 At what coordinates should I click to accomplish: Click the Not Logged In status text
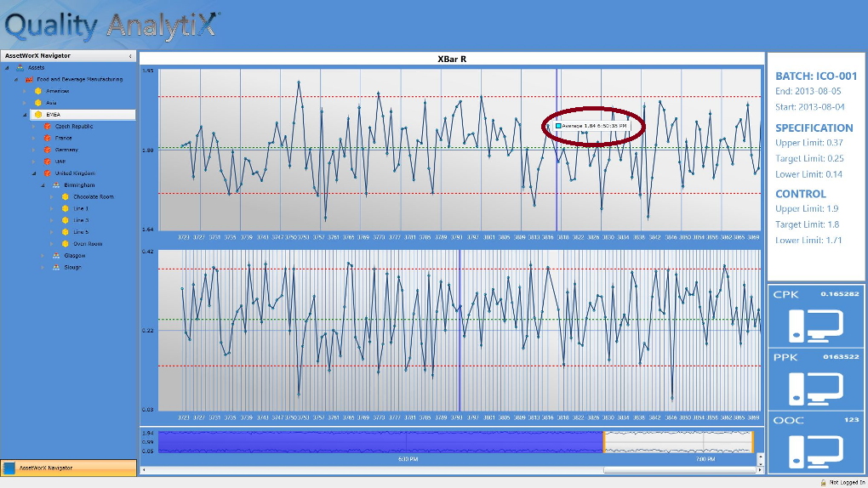846,482
